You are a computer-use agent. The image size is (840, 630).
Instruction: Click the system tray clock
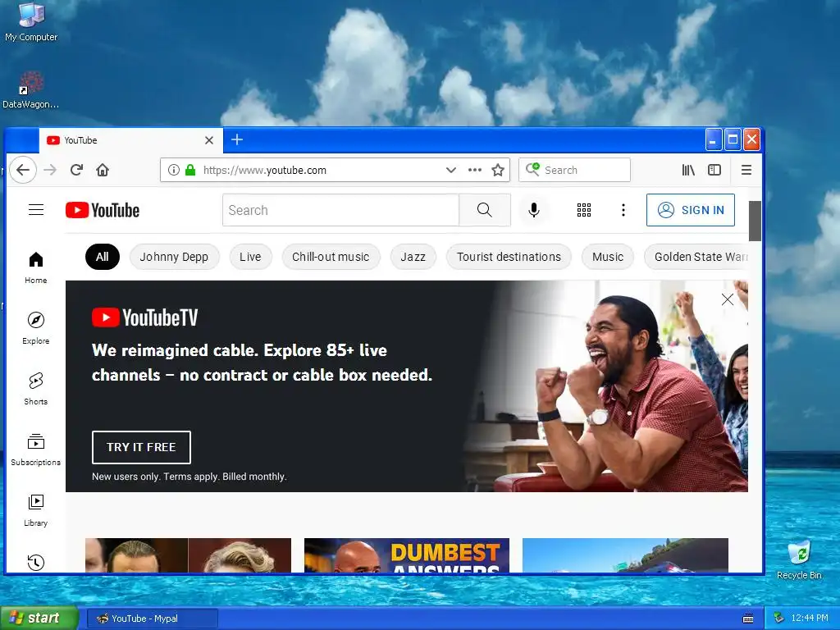pos(810,619)
